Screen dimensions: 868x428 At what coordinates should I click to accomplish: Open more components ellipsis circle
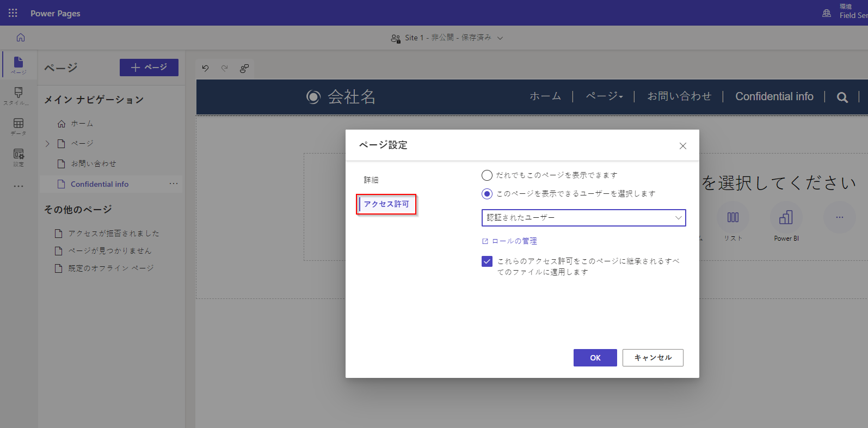840,218
